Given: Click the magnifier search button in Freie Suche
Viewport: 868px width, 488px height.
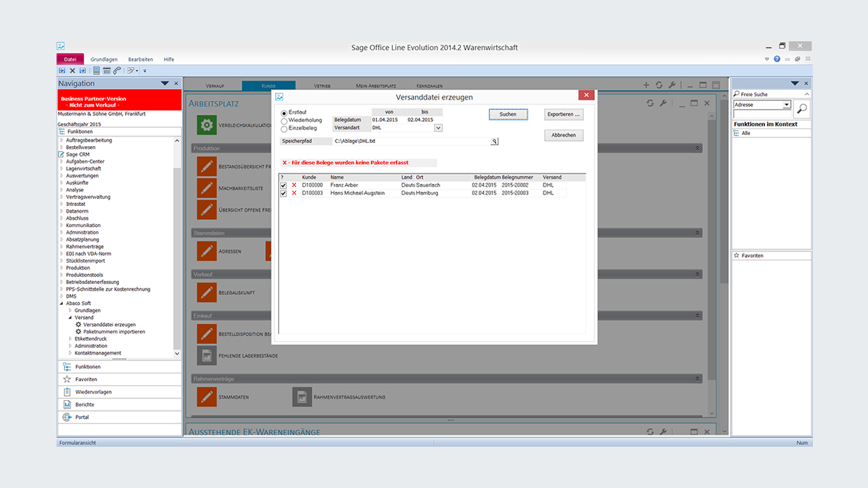Looking at the screenshot, I should point(802,109).
